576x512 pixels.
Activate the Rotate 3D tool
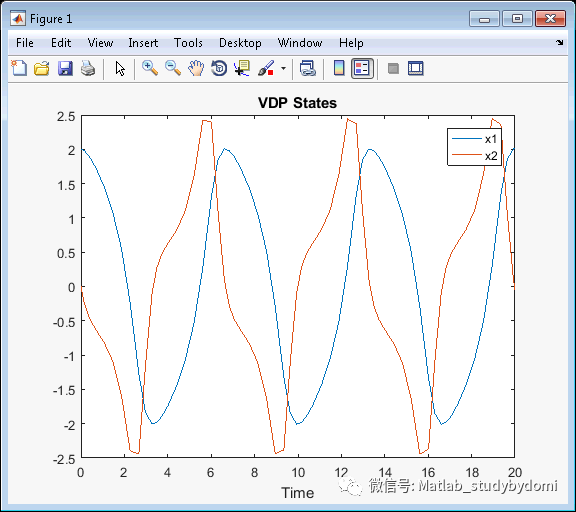pos(219,68)
